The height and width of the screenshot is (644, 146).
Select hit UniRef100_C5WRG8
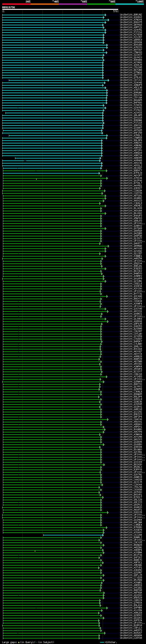pos(131,138)
